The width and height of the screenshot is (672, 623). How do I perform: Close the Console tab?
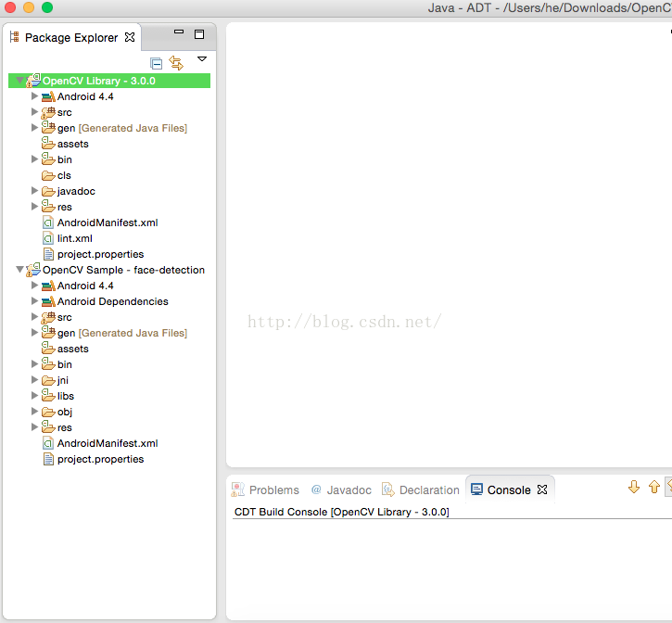coord(542,489)
